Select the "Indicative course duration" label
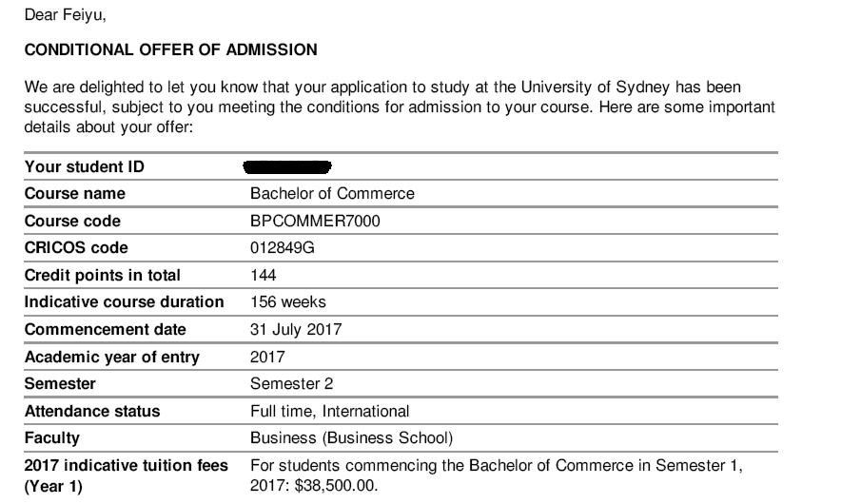The image size is (861, 504). [x=125, y=302]
